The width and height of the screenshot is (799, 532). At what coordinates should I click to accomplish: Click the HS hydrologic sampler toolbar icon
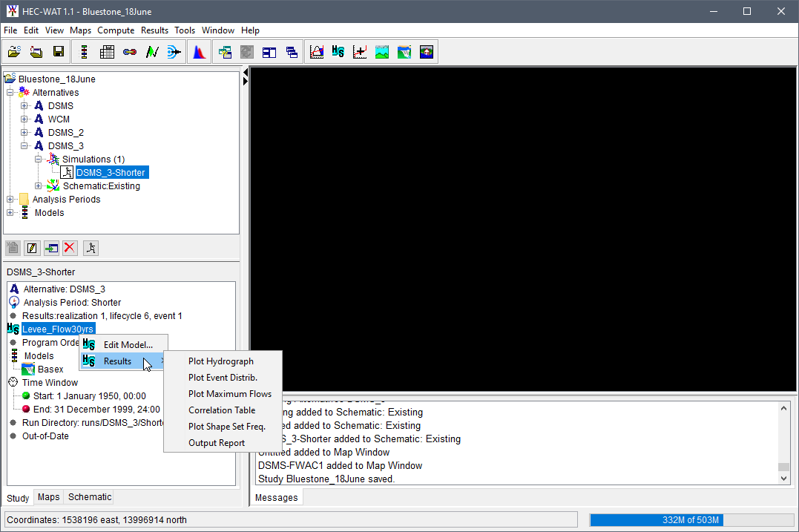(338, 51)
